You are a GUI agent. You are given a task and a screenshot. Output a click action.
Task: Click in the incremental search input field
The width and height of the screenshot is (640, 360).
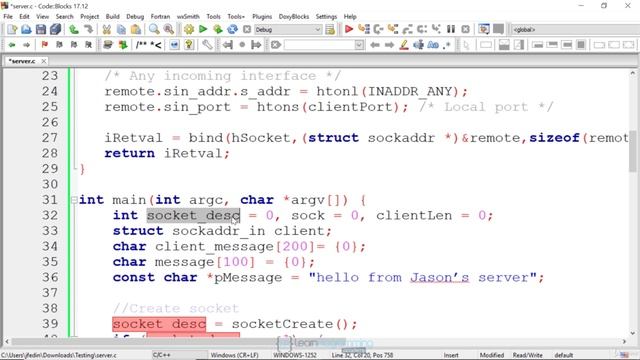319,45
